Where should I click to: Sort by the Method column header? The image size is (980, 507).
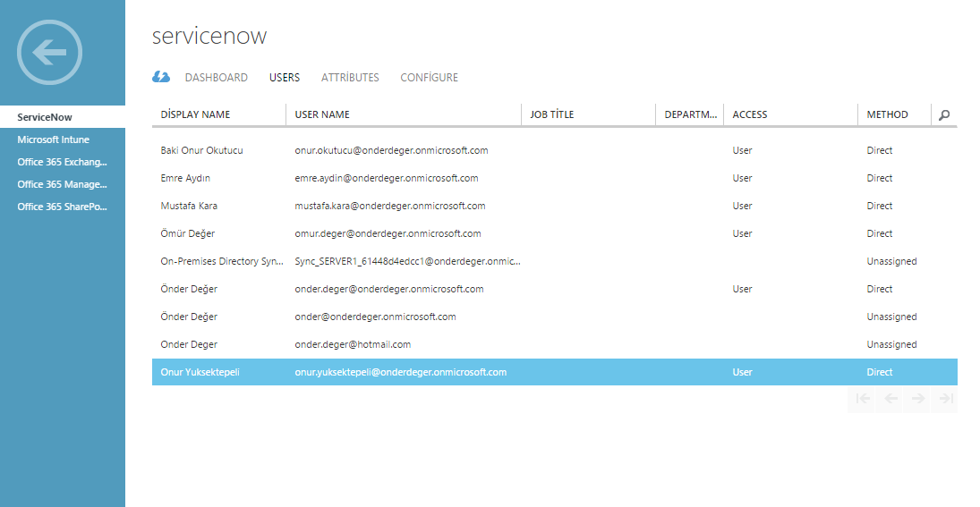click(888, 114)
